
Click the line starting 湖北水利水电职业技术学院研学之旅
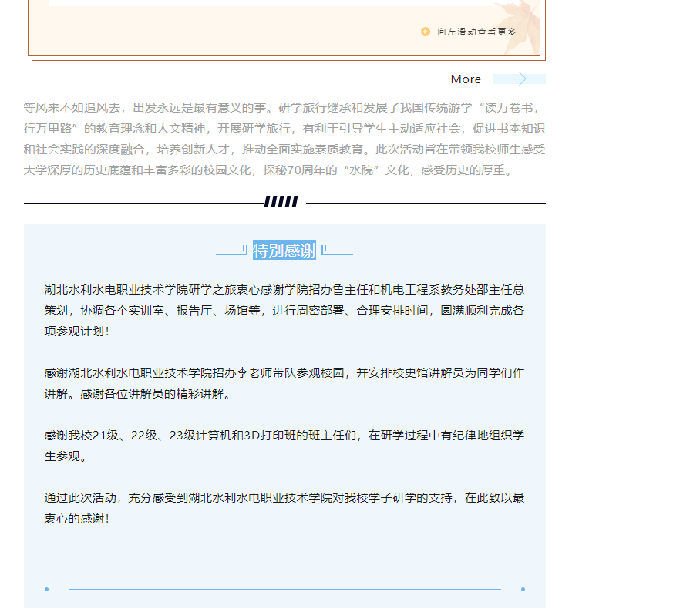click(284, 290)
